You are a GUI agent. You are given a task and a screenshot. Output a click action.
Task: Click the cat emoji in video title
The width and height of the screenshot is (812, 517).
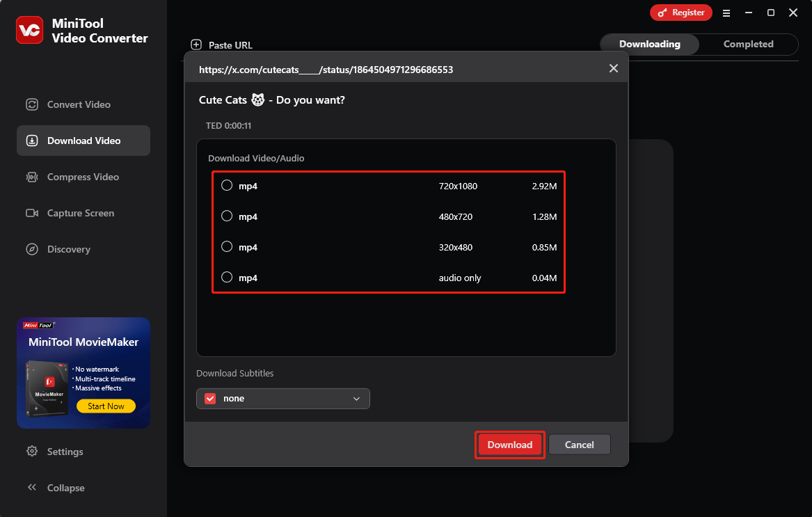click(258, 100)
